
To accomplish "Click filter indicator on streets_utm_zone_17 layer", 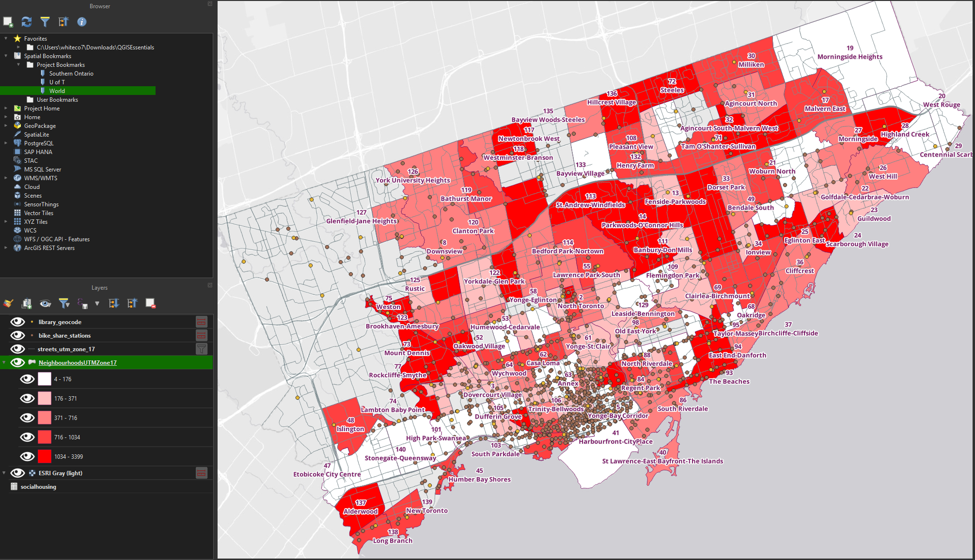I will click(x=202, y=349).
